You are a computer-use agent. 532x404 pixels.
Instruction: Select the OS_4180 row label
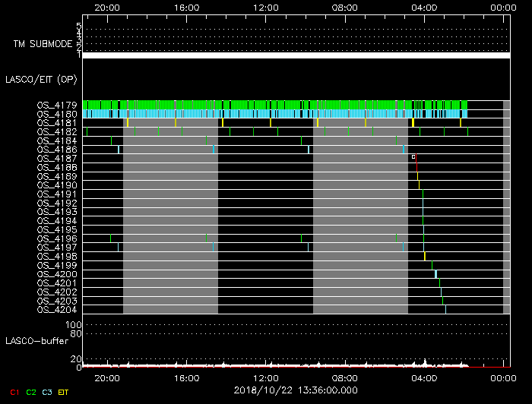tap(56, 114)
